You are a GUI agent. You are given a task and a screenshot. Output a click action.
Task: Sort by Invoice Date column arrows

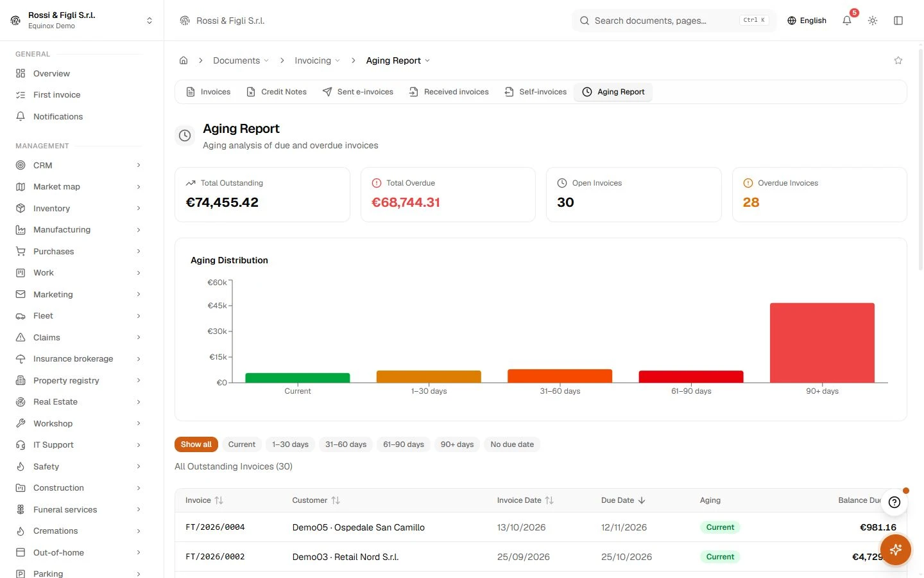tap(549, 500)
